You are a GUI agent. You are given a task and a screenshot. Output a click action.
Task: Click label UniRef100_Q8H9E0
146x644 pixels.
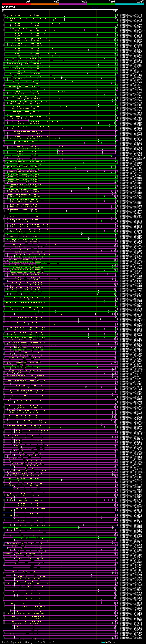[131, 60]
